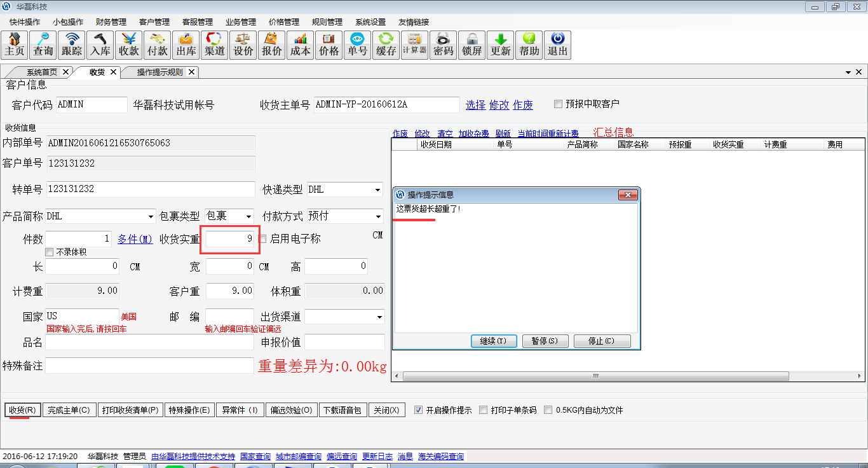Open the 查询 search toolbar icon

[x=43, y=45]
